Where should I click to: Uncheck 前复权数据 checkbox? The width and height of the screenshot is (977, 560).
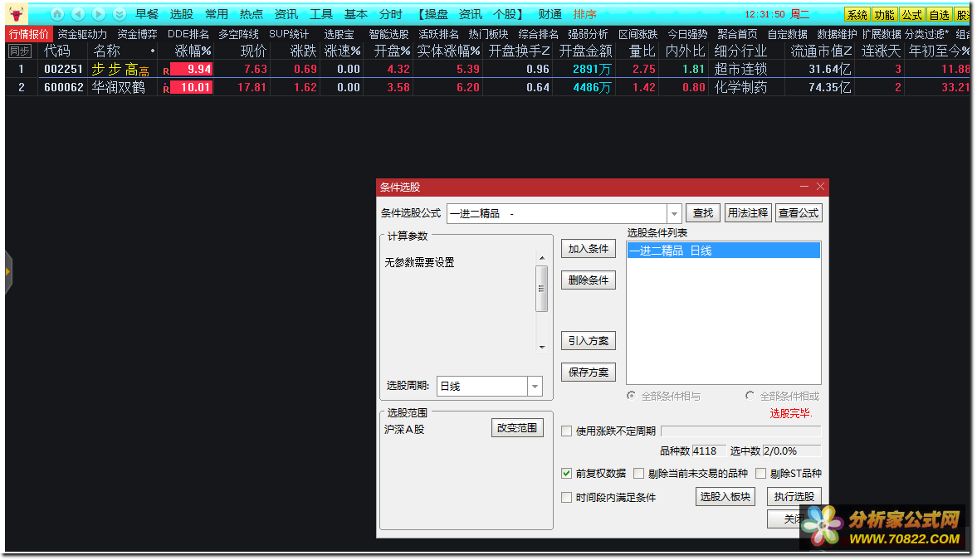[566, 474]
